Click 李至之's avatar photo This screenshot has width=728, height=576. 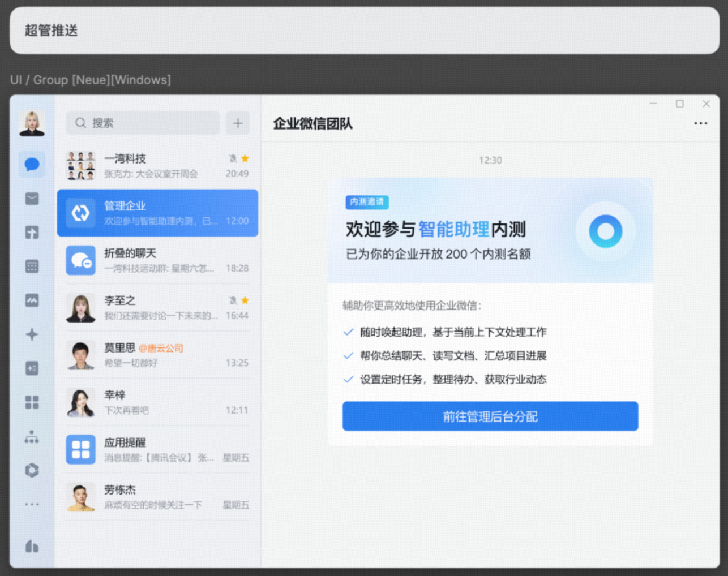click(x=80, y=308)
